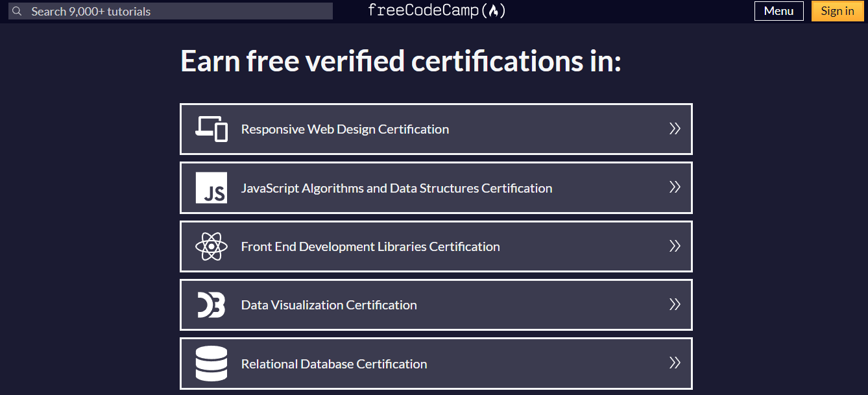Open Responsive Web Design Certification link
This screenshot has width=868, height=395.
(x=436, y=129)
